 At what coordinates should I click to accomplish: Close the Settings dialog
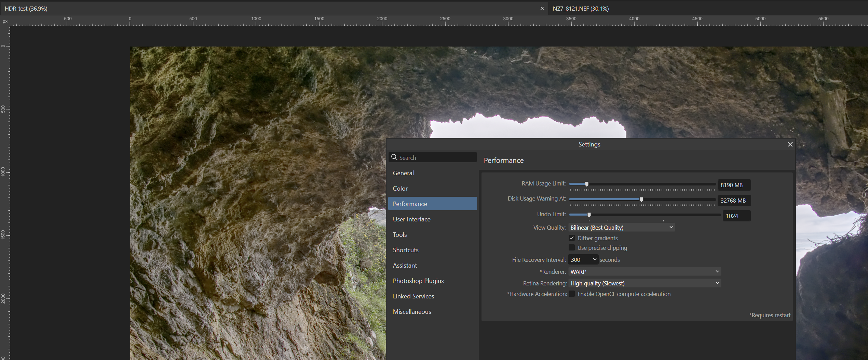coord(790,144)
